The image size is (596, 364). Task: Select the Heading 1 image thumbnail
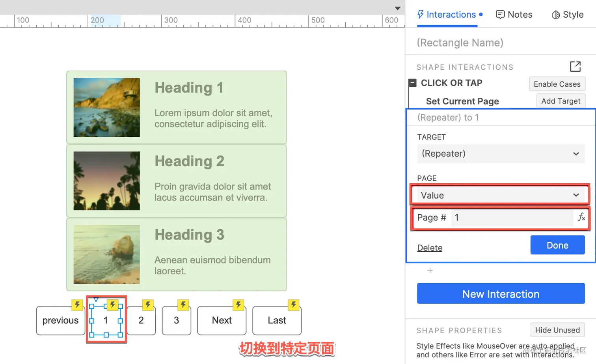pyautogui.click(x=106, y=107)
